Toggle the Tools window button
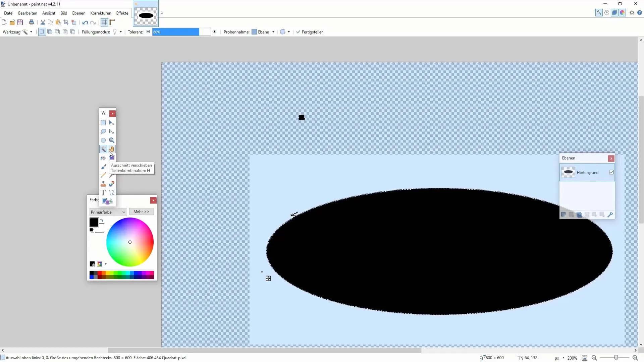This screenshot has height=362, width=644. tap(599, 13)
